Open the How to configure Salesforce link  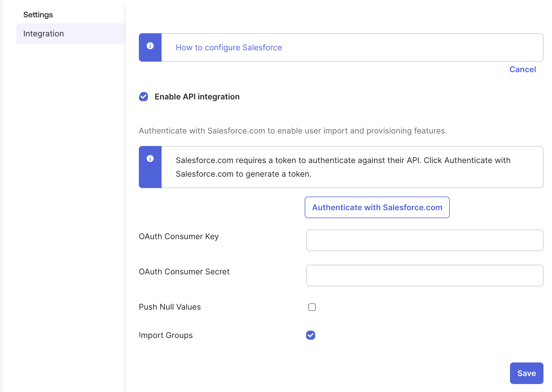click(229, 47)
